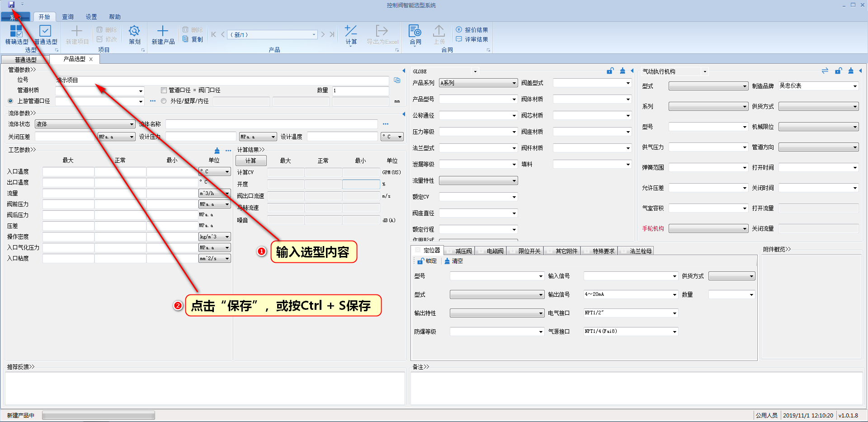Open the 查询 menu tab
The height and width of the screenshot is (422, 868).
[68, 17]
